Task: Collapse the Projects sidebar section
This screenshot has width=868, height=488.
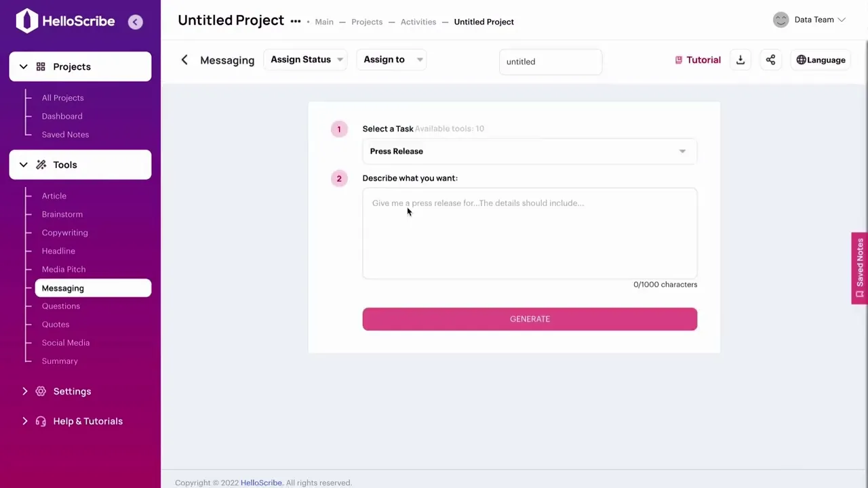Action: tap(24, 66)
